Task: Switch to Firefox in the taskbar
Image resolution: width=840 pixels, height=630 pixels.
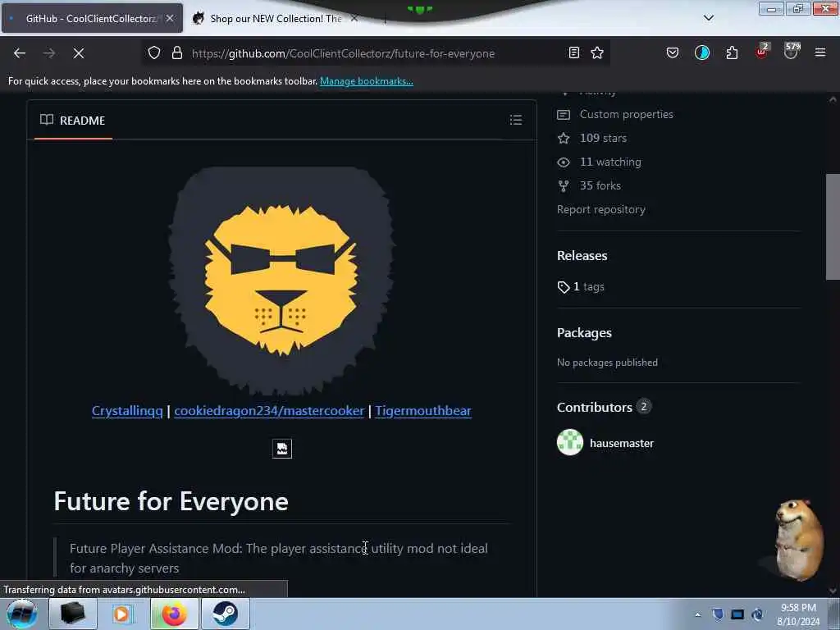Action: tap(174, 614)
